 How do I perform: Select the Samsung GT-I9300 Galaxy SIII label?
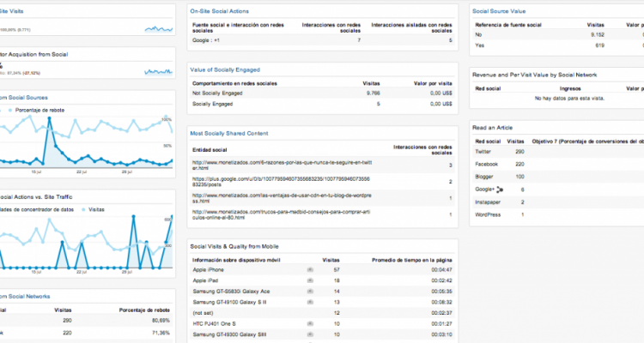pyautogui.click(x=229, y=334)
